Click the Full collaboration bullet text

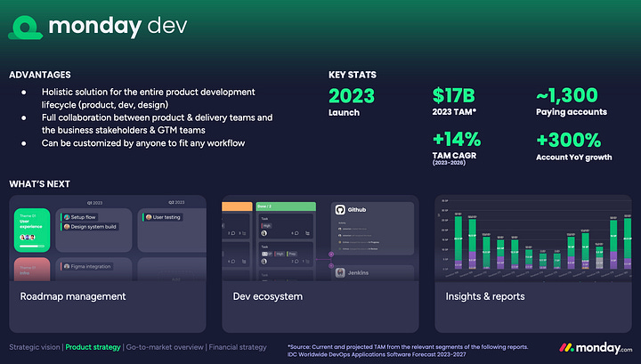157,124
